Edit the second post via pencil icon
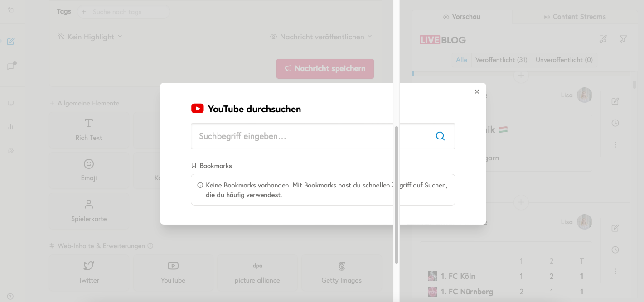Image resolution: width=644 pixels, height=302 pixels. [615, 228]
